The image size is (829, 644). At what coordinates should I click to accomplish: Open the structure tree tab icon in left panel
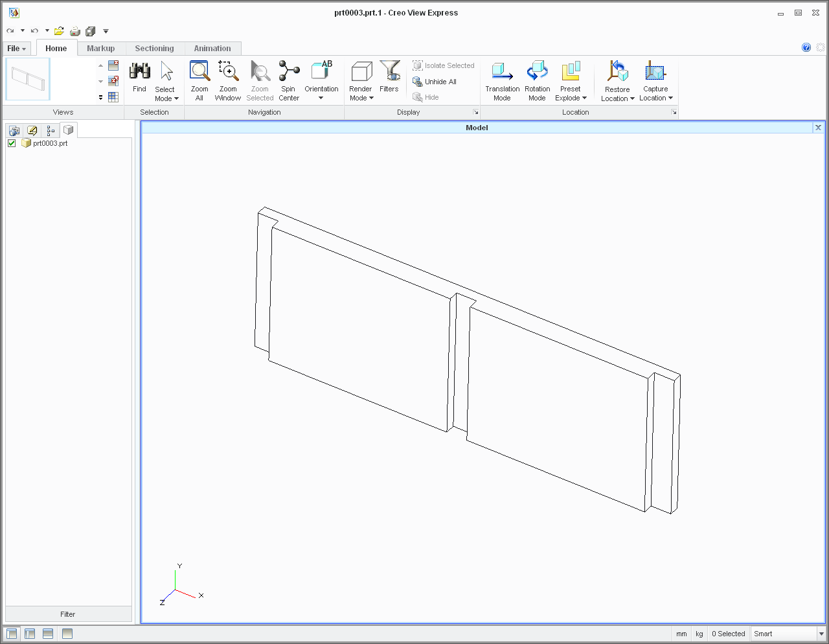tap(51, 130)
